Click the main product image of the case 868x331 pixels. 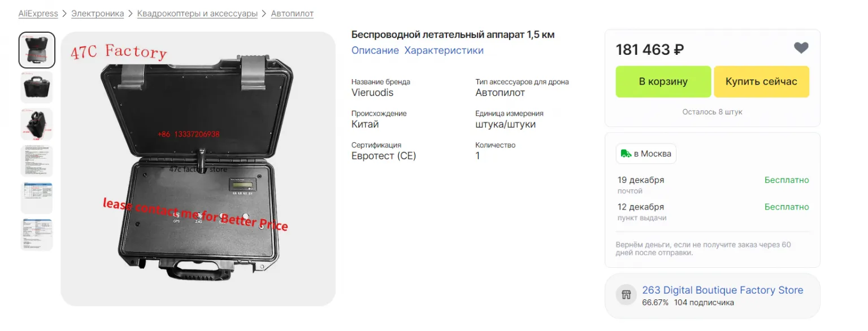click(x=198, y=168)
